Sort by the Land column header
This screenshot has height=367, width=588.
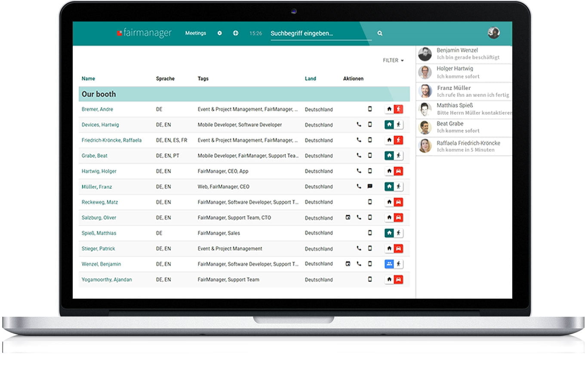(310, 79)
